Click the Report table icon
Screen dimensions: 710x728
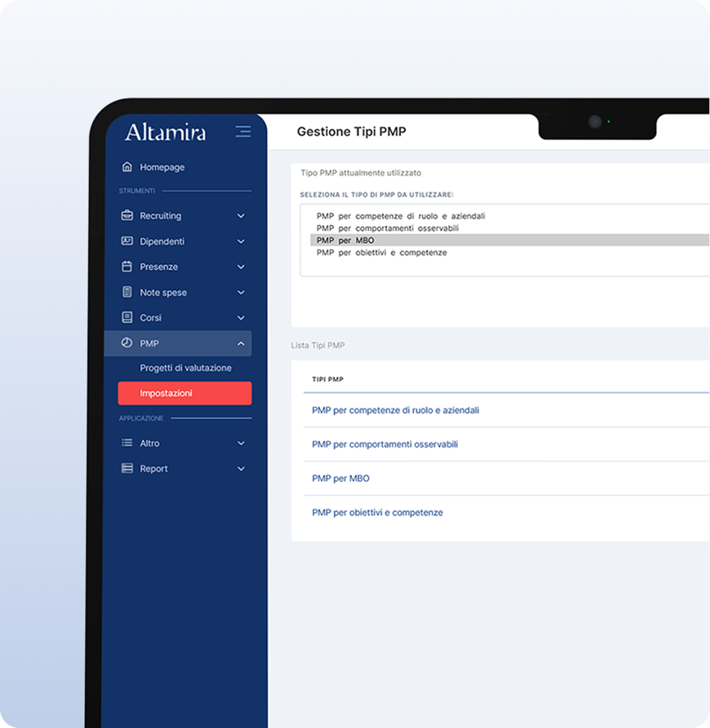[127, 468]
